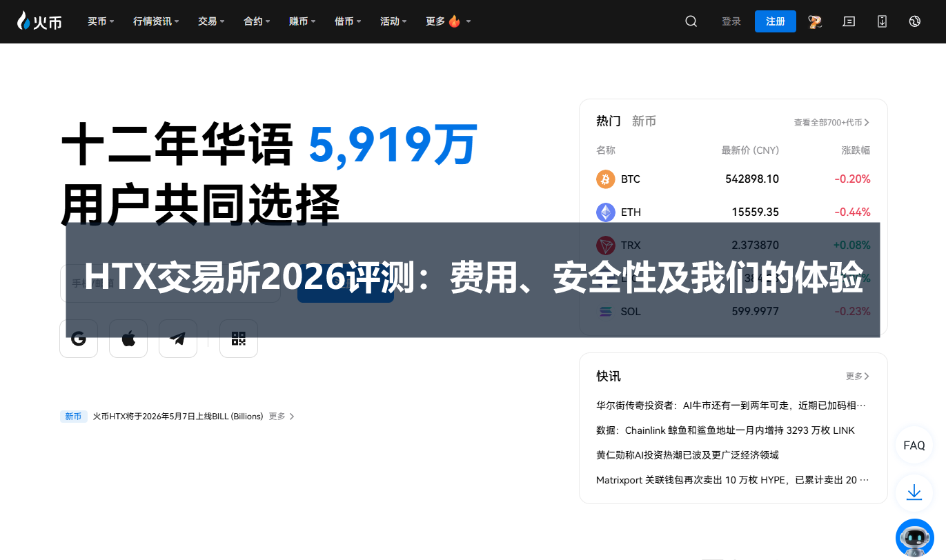Show the QR code login icon

pos(239,339)
